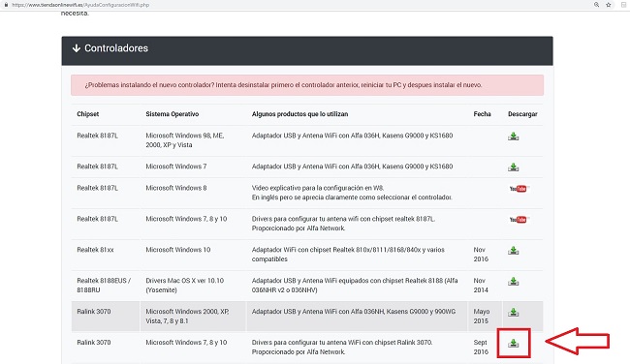Click the Algunos productos que lo utilizan header
This screenshot has width=630, height=364.
point(299,114)
